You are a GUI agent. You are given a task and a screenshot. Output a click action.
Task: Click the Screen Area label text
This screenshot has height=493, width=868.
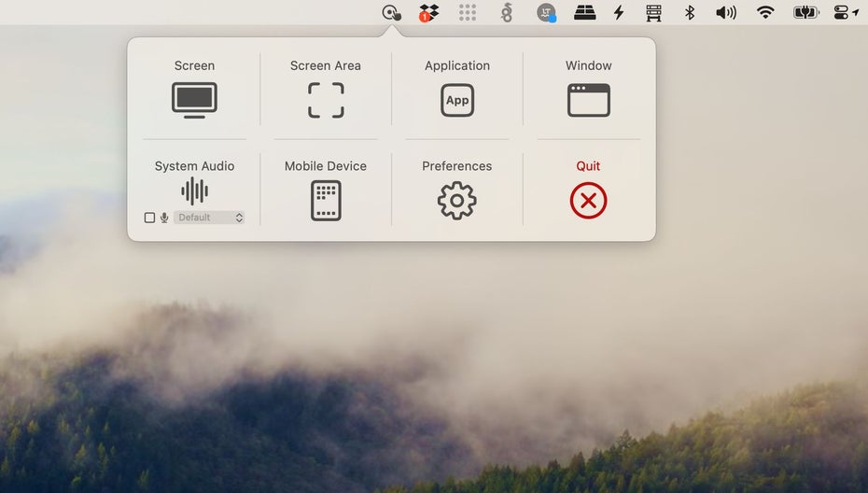tap(326, 66)
